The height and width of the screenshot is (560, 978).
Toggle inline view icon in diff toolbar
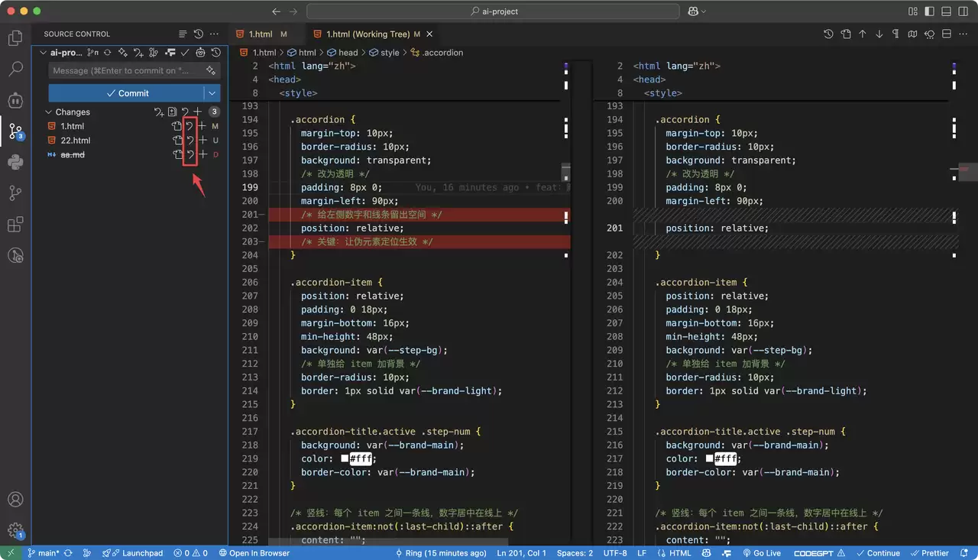pos(947,34)
